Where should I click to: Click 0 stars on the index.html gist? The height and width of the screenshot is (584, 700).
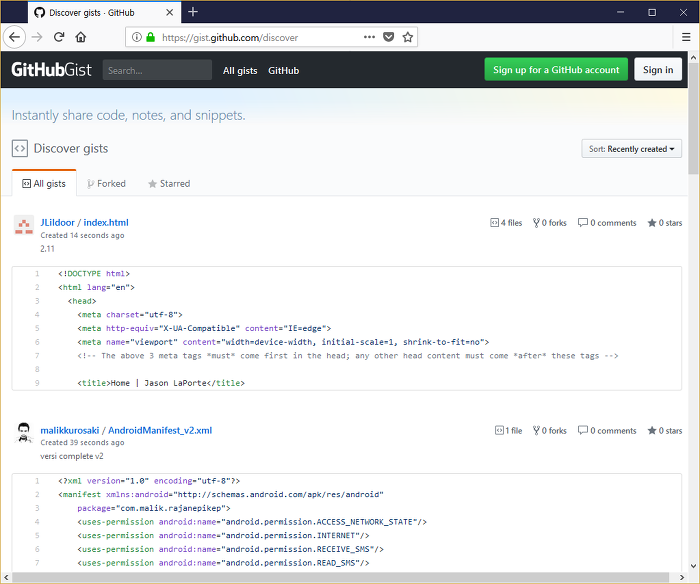click(x=665, y=223)
